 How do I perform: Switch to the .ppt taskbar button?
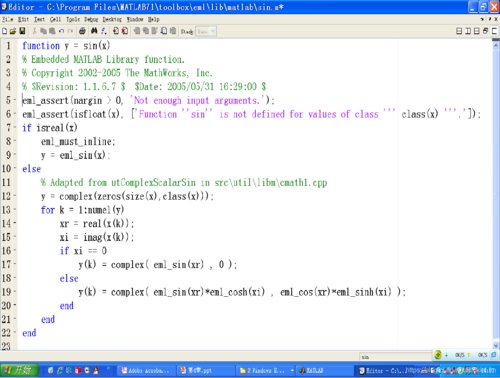point(205,371)
